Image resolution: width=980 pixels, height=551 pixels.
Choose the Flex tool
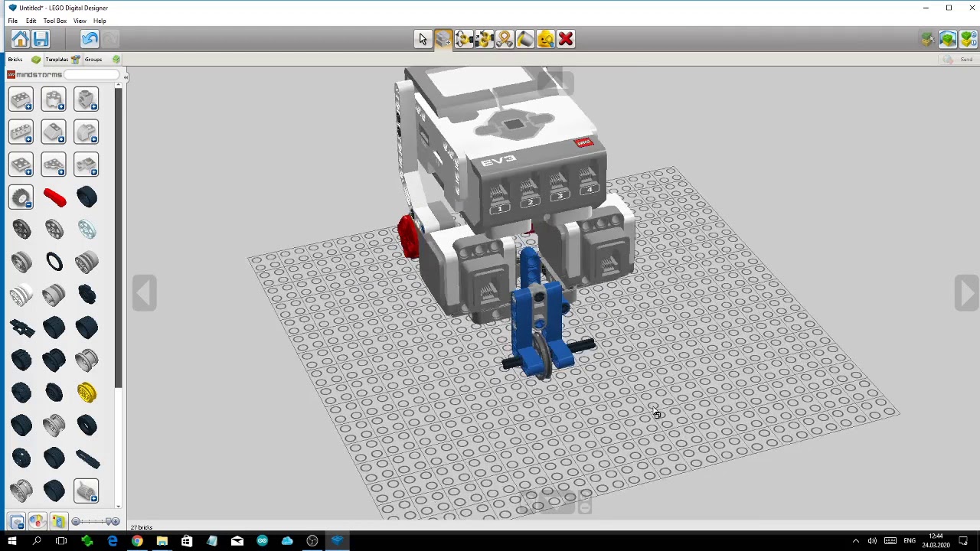(505, 39)
